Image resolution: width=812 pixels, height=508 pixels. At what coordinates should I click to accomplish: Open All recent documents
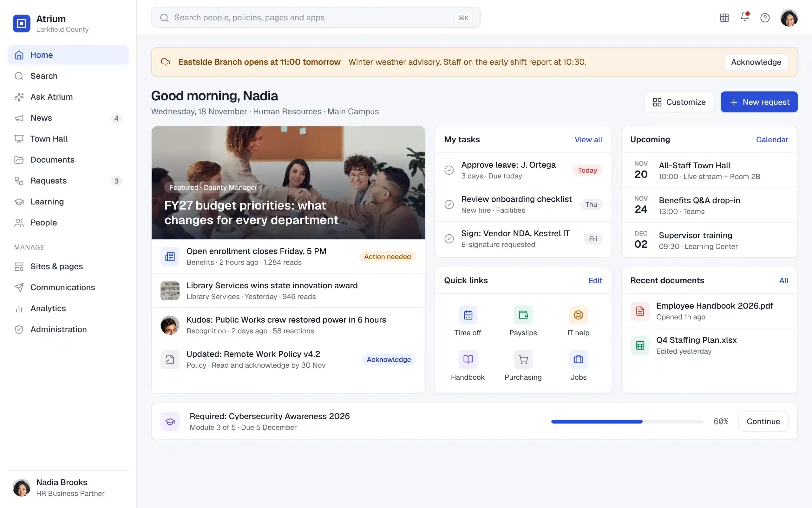tap(783, 281)
